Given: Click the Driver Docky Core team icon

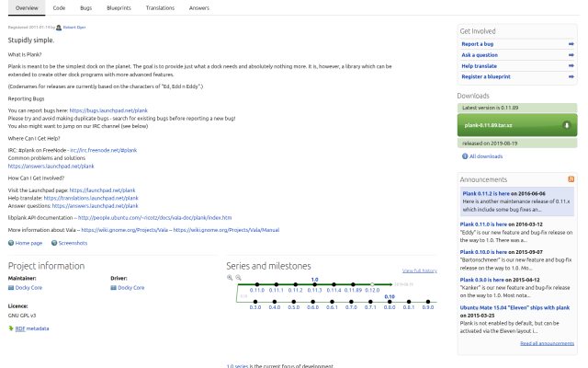Looking at the screenshot, I should point(113,288).
